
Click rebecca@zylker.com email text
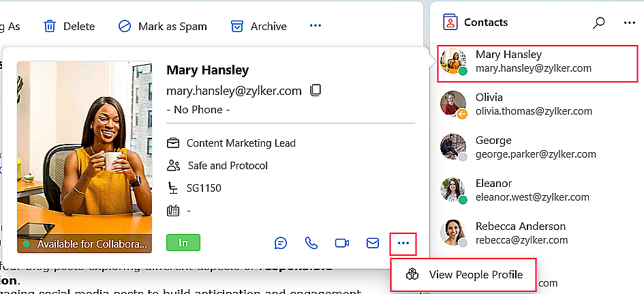coord(521,239)
